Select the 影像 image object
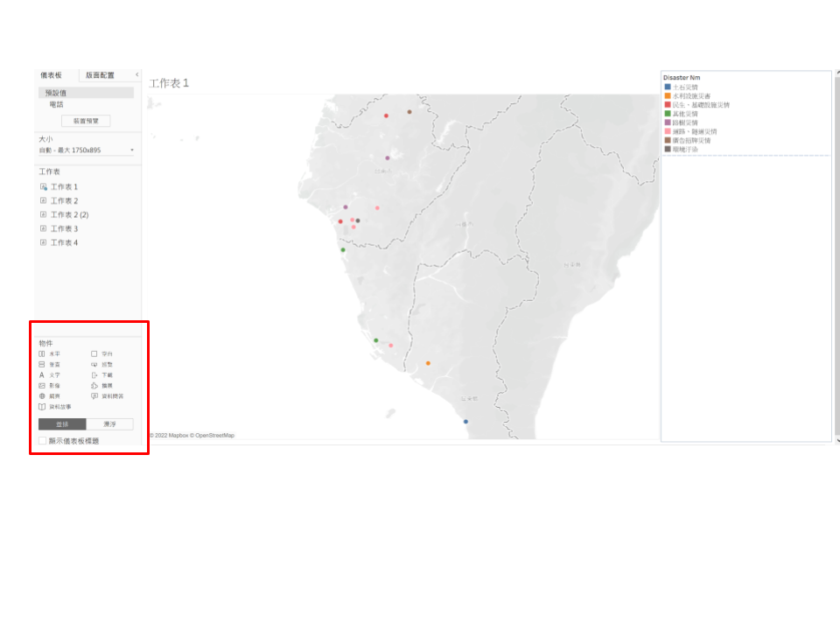 pyautogui.click(x=49, y=386)
